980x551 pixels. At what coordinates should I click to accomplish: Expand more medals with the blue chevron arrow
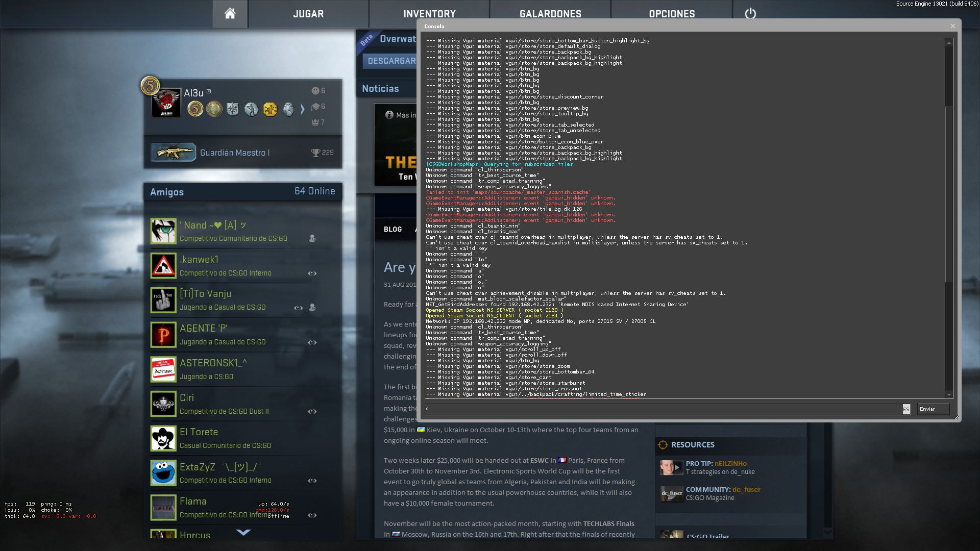[x=302, y=109]
